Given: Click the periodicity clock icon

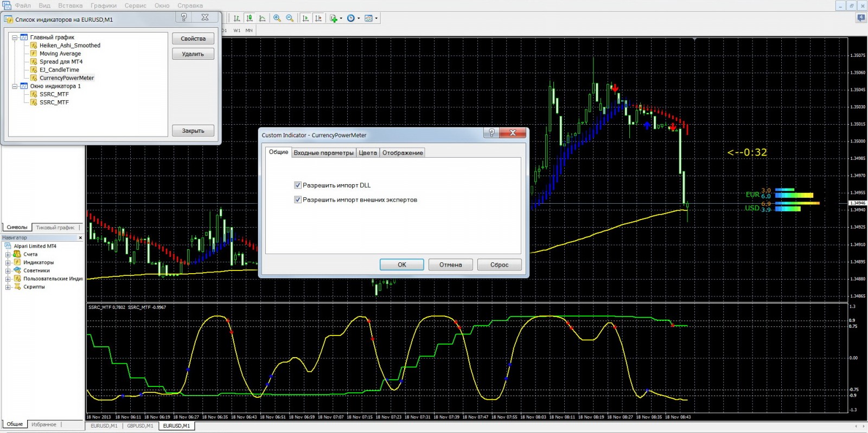Looking at the screenshot, I should pyautogui.click(x=351, y=18).
